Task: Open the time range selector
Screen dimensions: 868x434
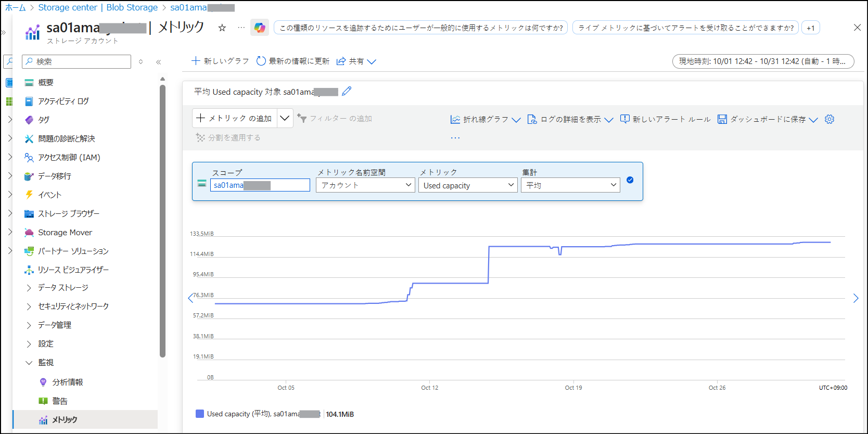Action: (x=763, y=61)
